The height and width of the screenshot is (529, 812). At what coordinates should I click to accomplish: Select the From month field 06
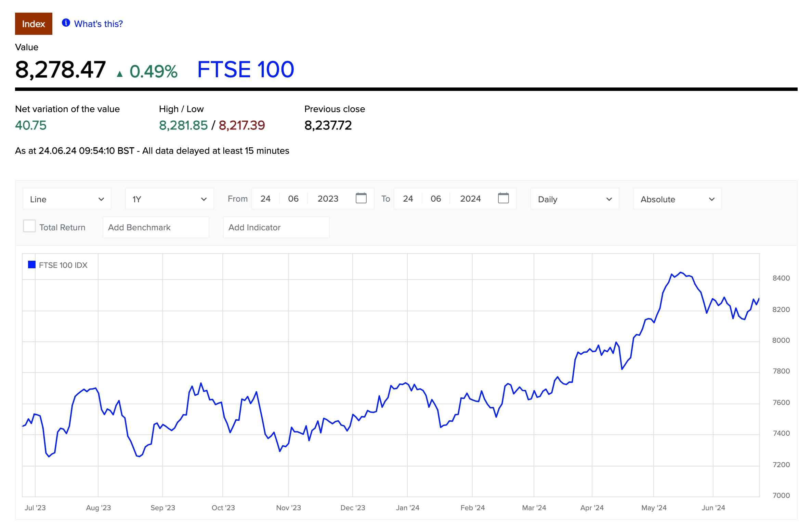point(293,199)
